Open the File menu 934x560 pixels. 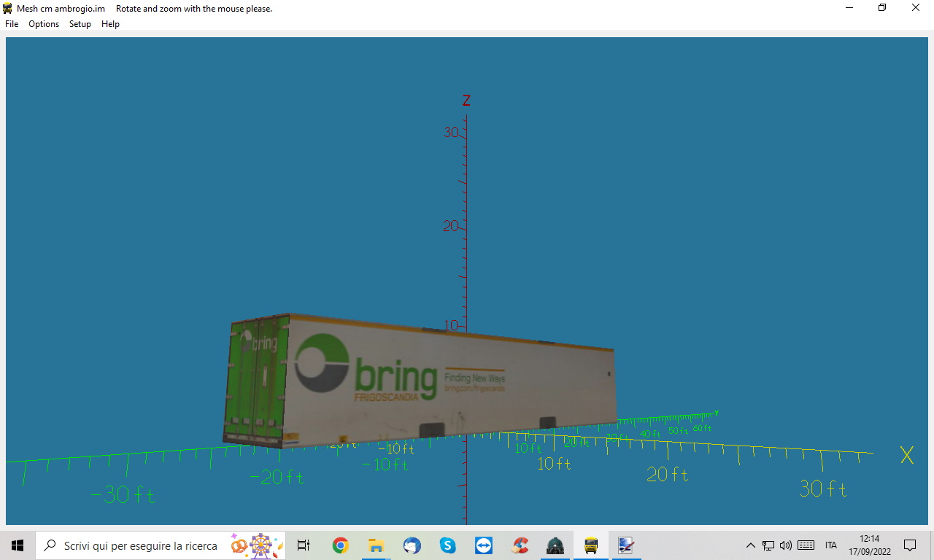tap(12, 24)
